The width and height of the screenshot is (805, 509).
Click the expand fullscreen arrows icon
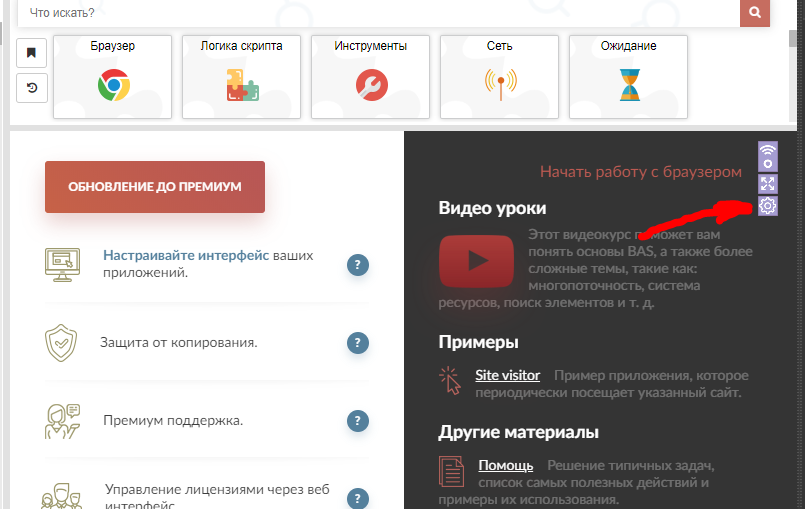768,184
